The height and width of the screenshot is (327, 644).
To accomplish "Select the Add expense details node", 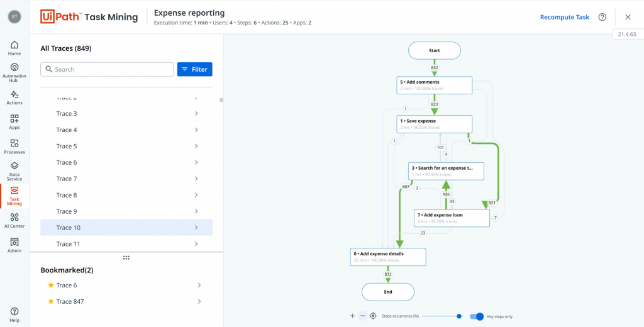I will 388,257.
